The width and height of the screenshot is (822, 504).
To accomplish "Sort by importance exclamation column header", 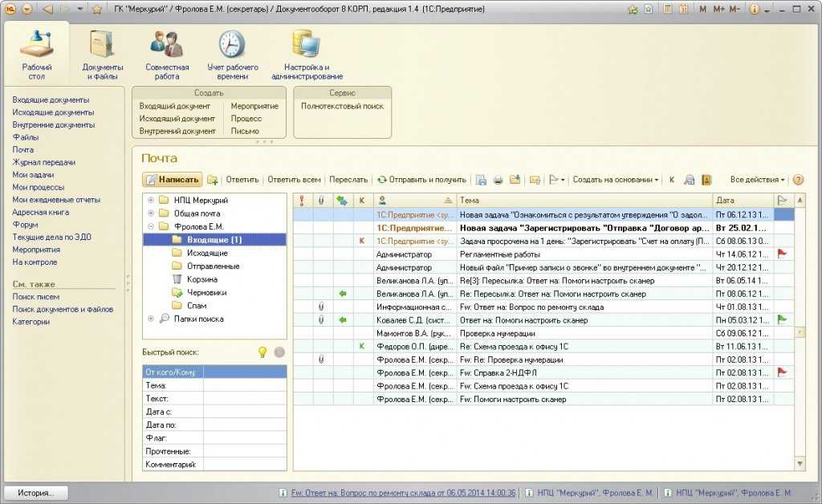I will [302, 200].
